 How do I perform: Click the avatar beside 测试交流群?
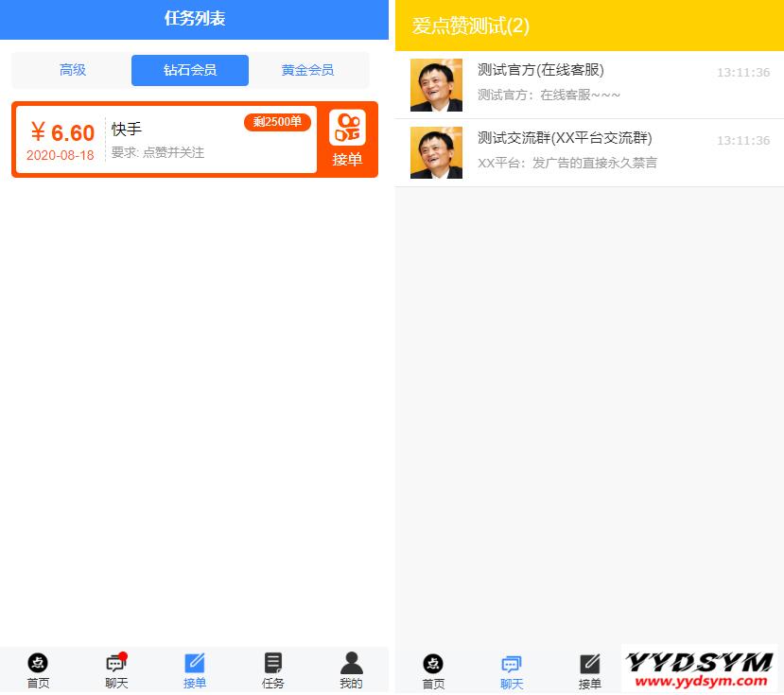coord(436,153)
